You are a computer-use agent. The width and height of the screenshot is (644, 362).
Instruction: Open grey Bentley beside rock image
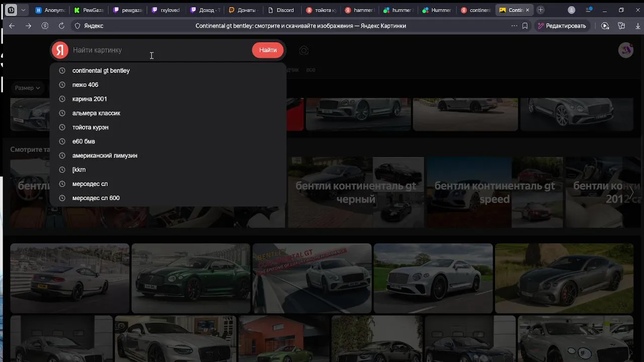tap(564, 278)
